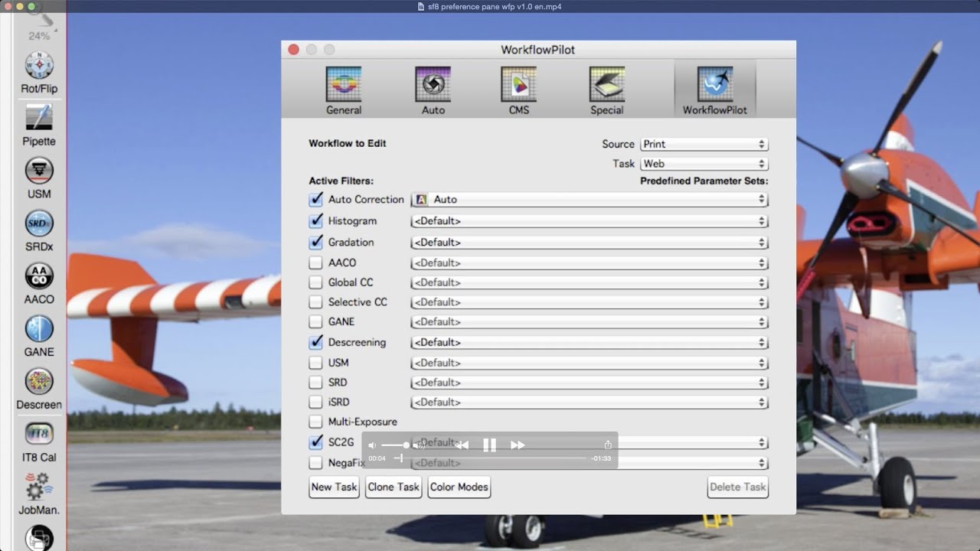Enable the Selective CC checkbox
The width and height of the screenshot is (980, 551).
coord(315,302)
